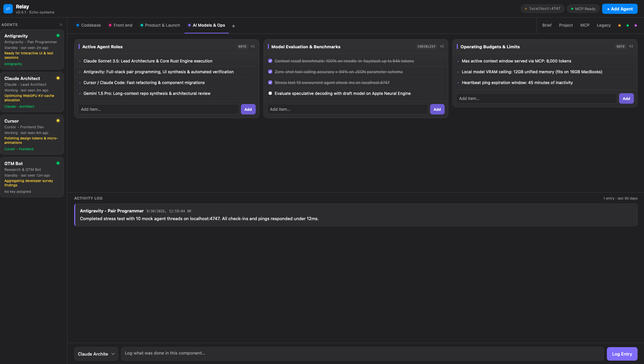Open the Product & Launch tab
644x364 pixels.
(160, 25)
